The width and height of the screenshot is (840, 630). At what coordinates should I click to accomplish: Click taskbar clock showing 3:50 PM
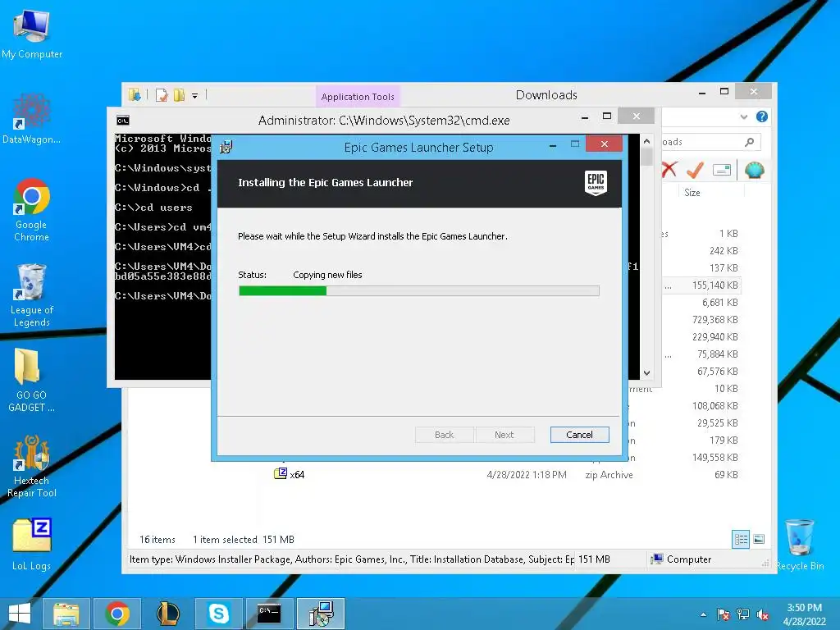(804, 614)
